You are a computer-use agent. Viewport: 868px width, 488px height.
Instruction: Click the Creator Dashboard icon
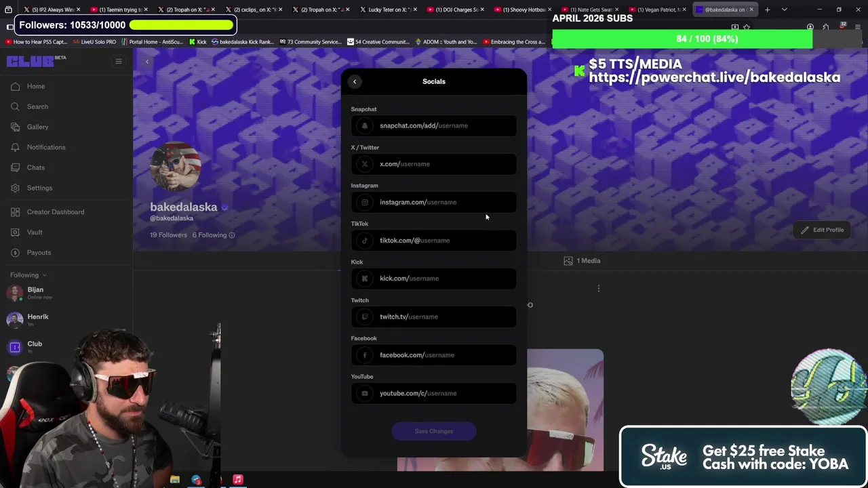click(x=15, y=211)
